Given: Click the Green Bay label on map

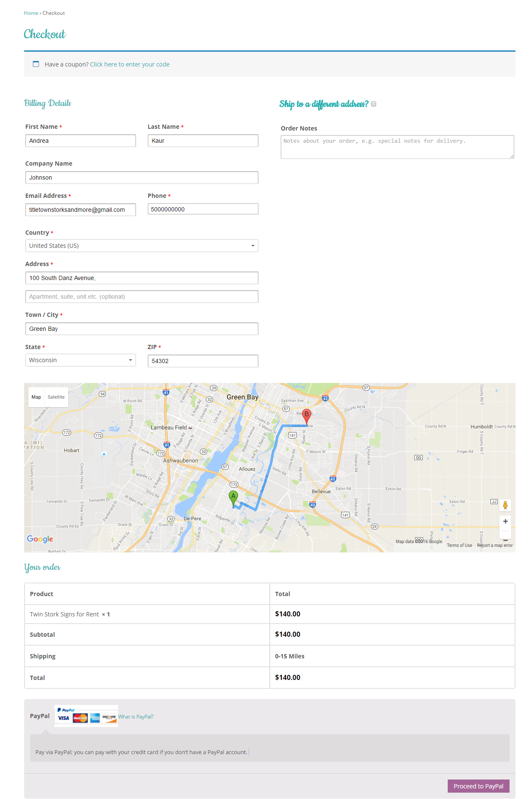Looking at the screenshot, I should (x=242, y=397).
